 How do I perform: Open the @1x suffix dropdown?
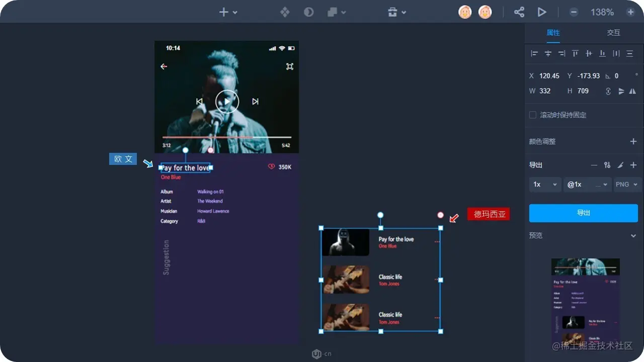tap(588, 185)
